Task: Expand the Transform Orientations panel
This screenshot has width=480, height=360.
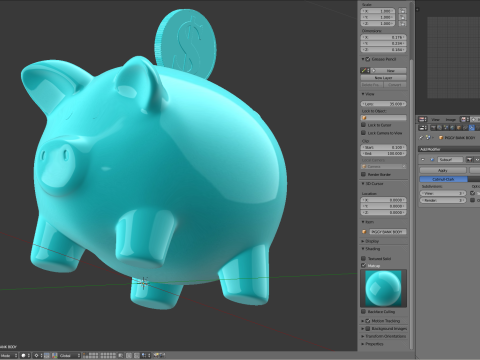Action: (x=363, y=336)
